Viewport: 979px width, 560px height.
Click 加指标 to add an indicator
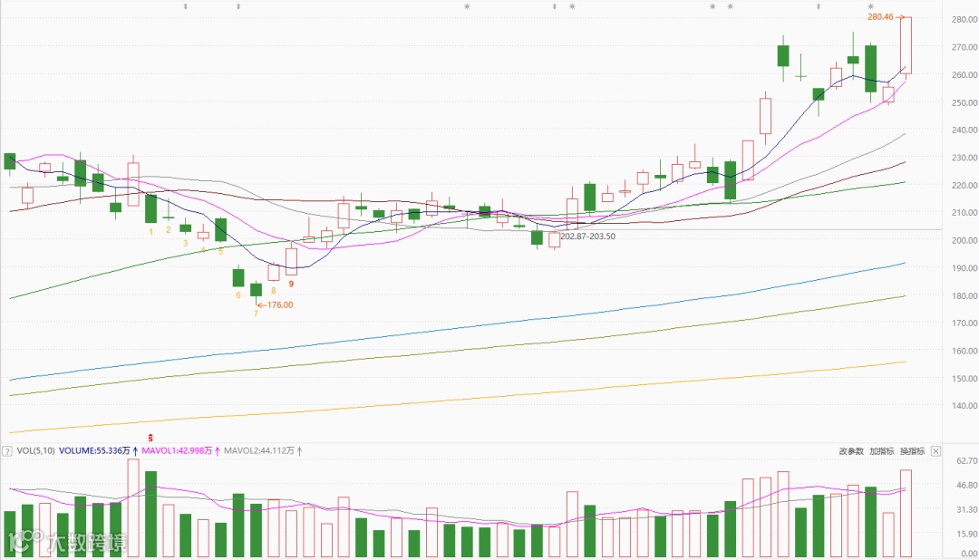click(882, 450)
